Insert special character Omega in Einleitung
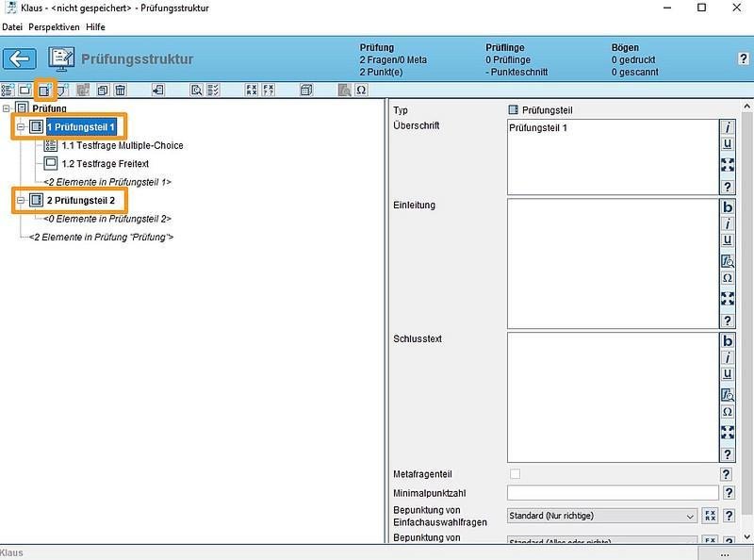The image size is (754, 560). pos(727,279)
